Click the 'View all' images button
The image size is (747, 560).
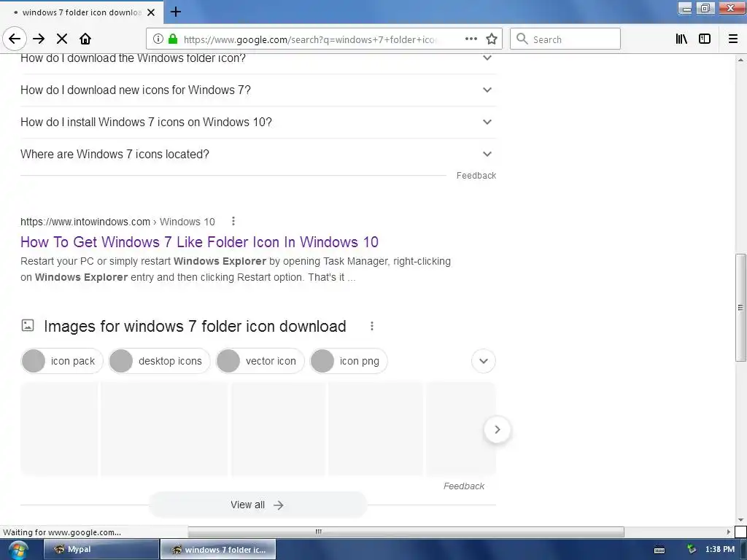(x=258, y=505)
